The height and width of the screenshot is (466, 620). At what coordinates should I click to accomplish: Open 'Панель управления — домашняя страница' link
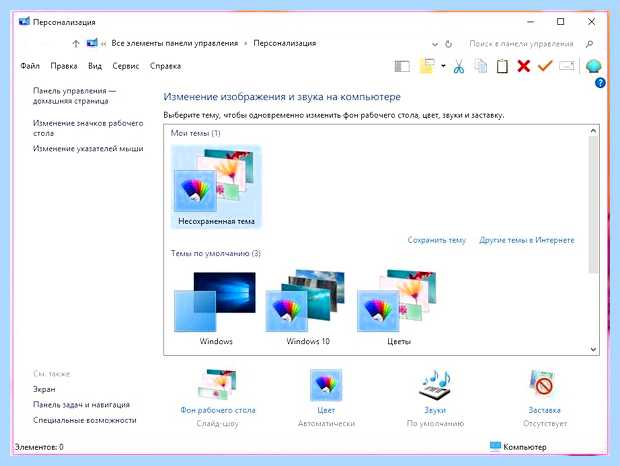click(74, 96)
